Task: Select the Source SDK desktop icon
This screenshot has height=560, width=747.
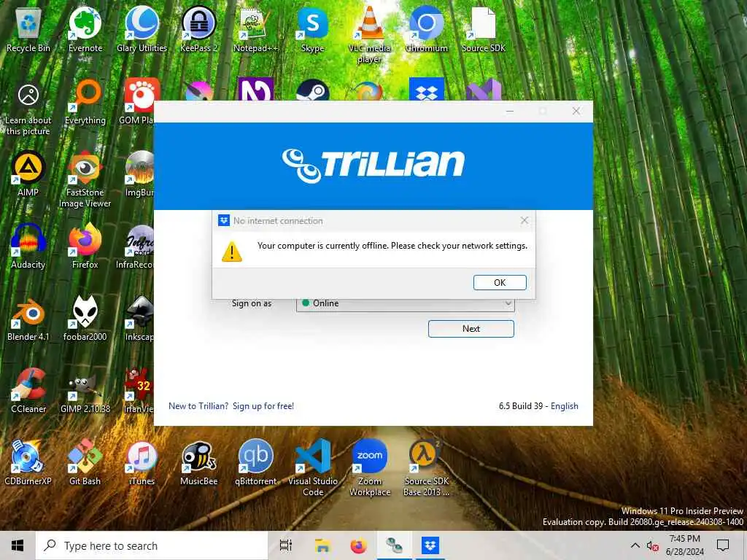Action: (x=483, y=29)
